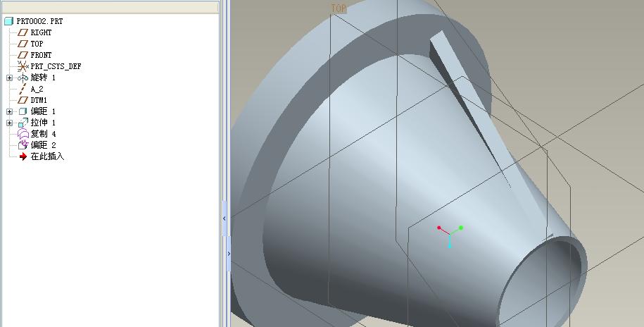Click the DTM1 plane icon

pos(23,100)
